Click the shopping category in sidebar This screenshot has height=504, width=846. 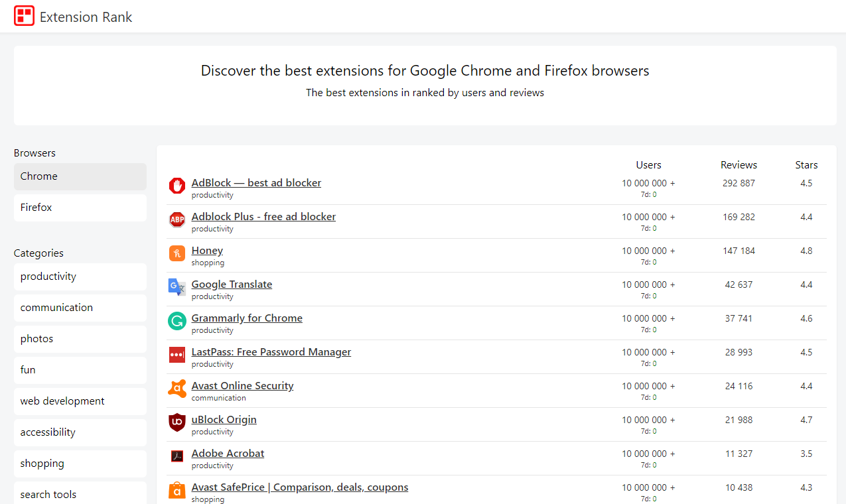[80, 463]
